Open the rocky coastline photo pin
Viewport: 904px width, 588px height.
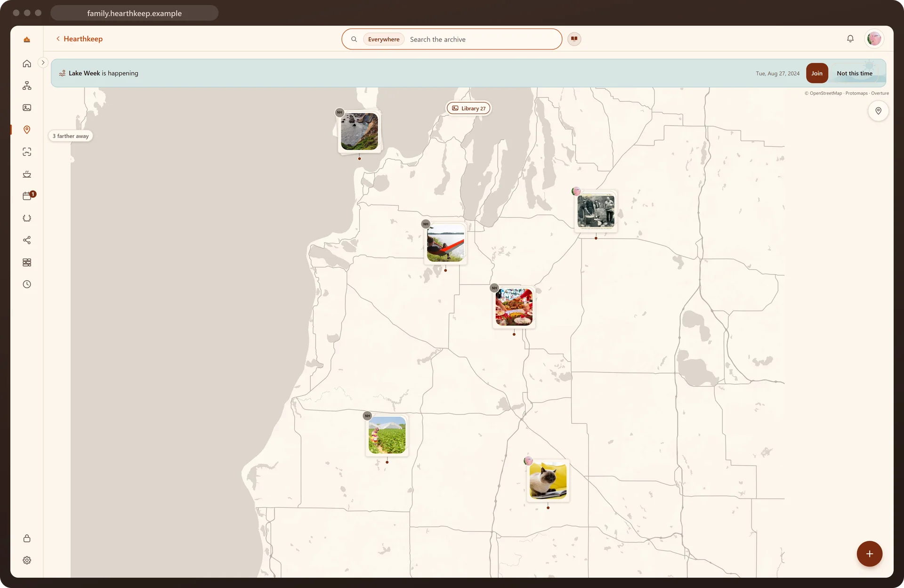(x=359, y=131)
